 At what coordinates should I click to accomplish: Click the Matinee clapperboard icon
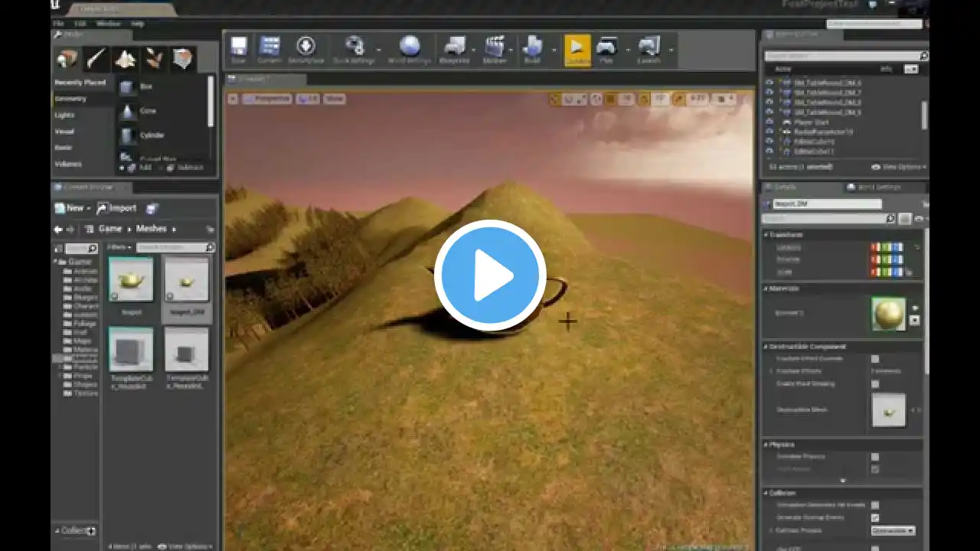point(495,50)
